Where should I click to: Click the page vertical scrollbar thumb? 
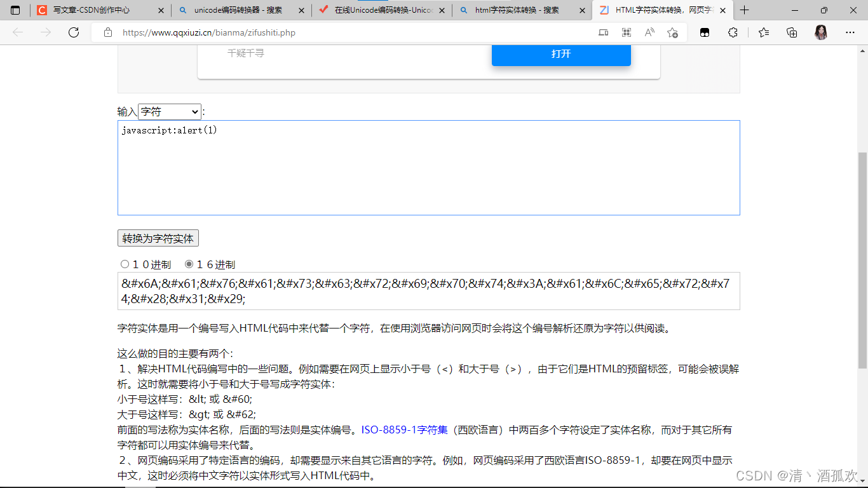tap(862, 261)
